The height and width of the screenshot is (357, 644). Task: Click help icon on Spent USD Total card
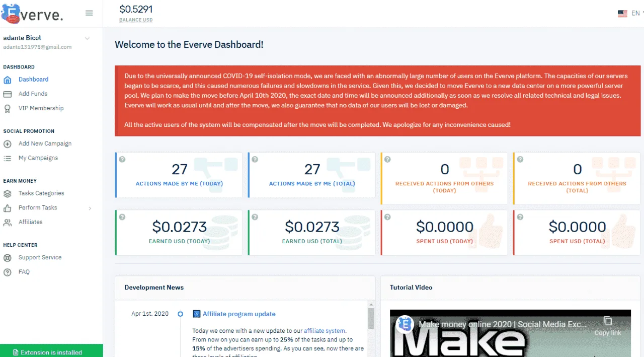tap(520, 217)
